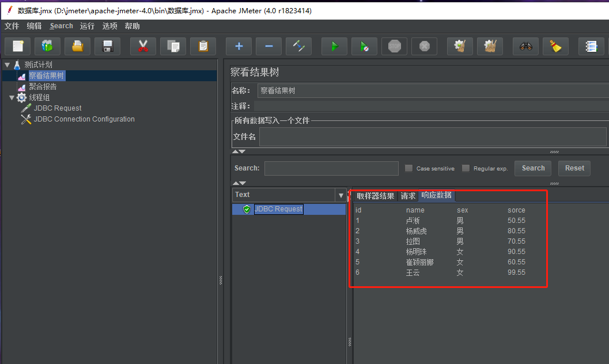Open the 运行 menu
609x364 pixels.
[x=87, y=26]
